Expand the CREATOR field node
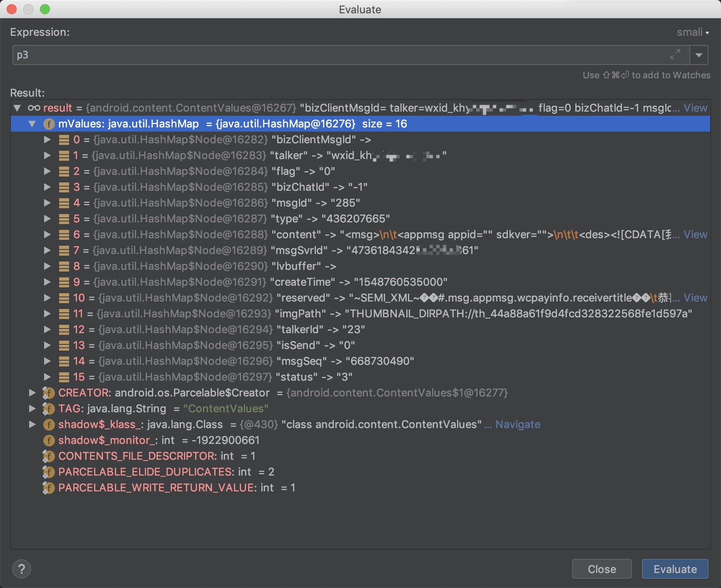The height and width of the screenshot is (588, 721). [32, 393]
